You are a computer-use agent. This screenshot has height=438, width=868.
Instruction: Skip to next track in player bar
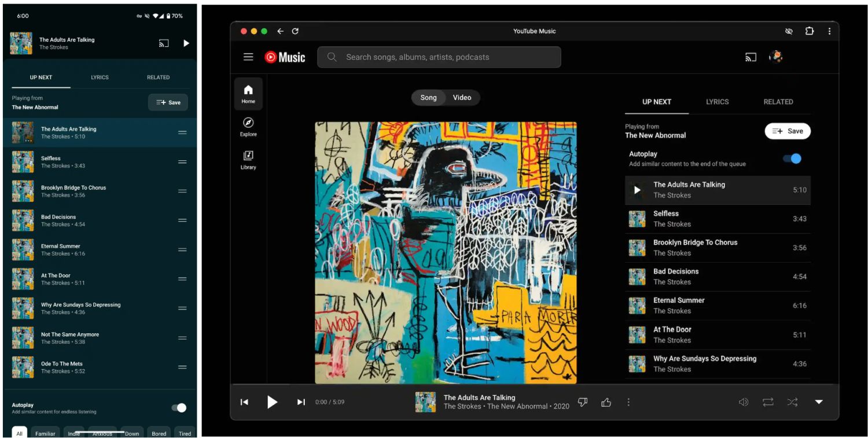[x=301, y=402]
